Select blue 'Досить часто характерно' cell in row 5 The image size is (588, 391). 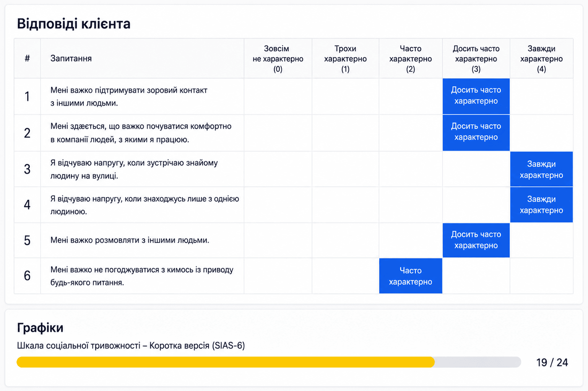476,240
